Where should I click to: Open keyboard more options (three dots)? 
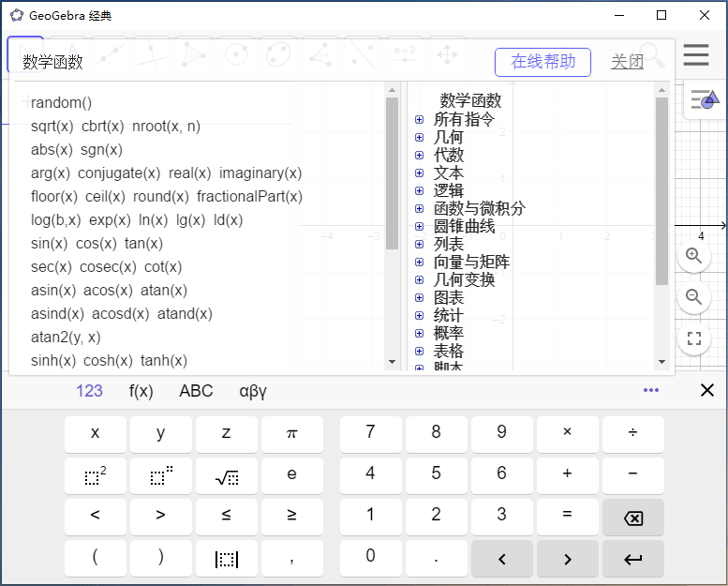(x=651, y=390)
